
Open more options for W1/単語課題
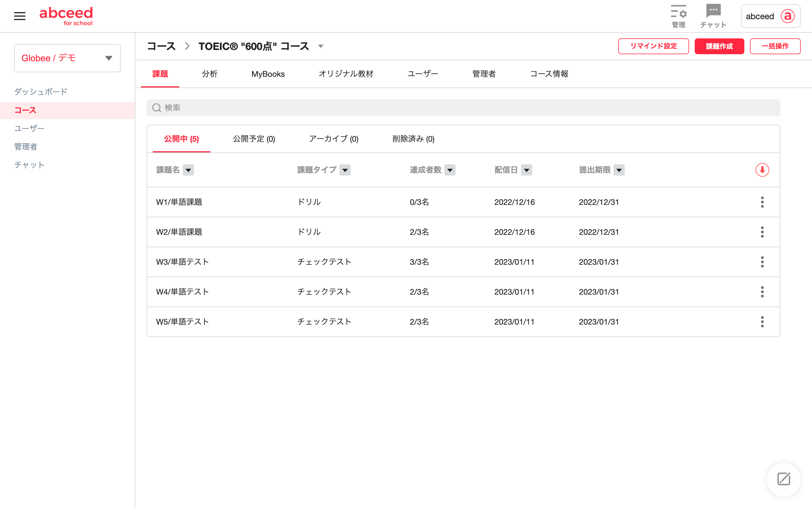click(x=762, y=202)
